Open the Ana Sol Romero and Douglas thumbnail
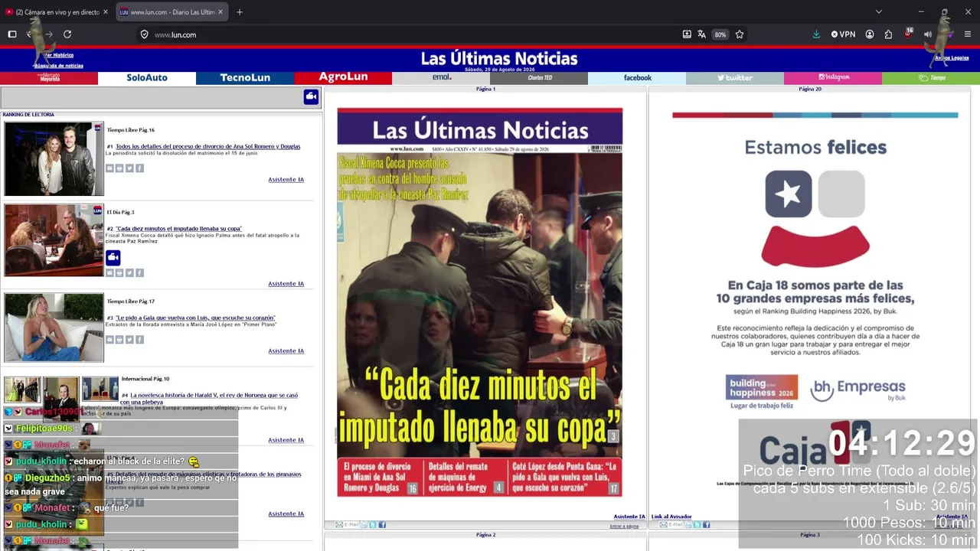The width and height of the screenshot is (980, 551). (x=54, y=158)
